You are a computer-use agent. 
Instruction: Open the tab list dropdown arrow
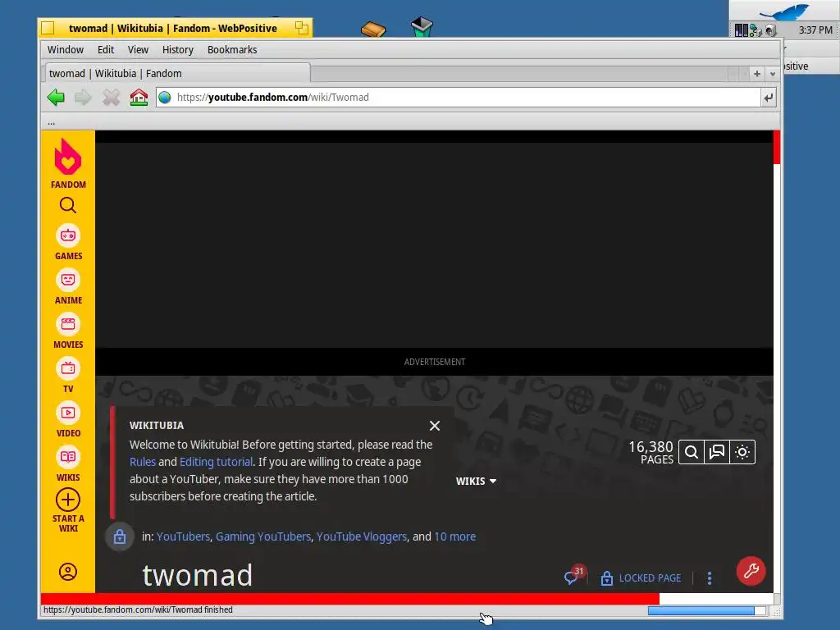tap(773, 74)
